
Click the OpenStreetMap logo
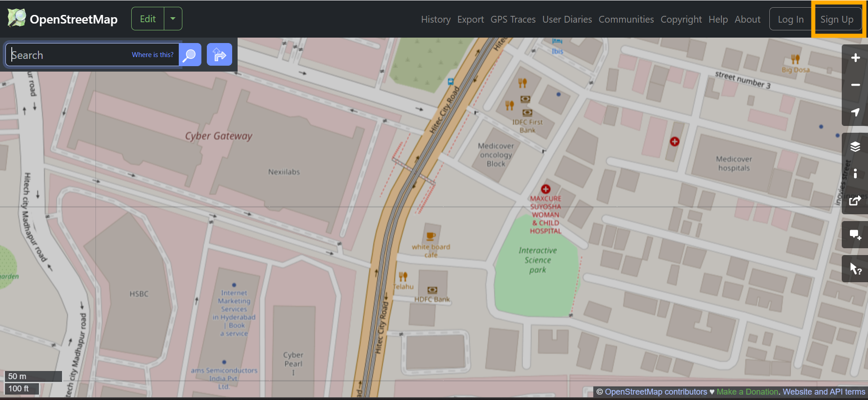click(62, 19)
